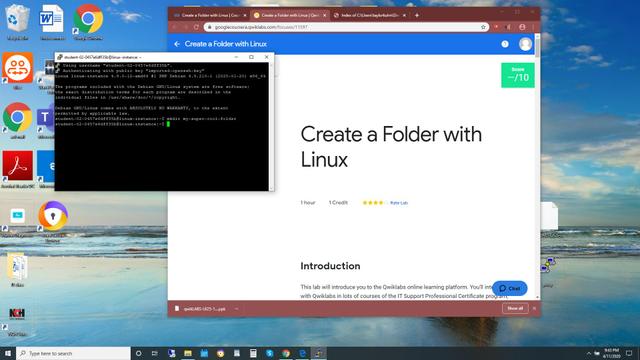This screenshot has width=640, height=360.
Task: Go back using the lab header arrow
Action: click(x=177, y=44)
